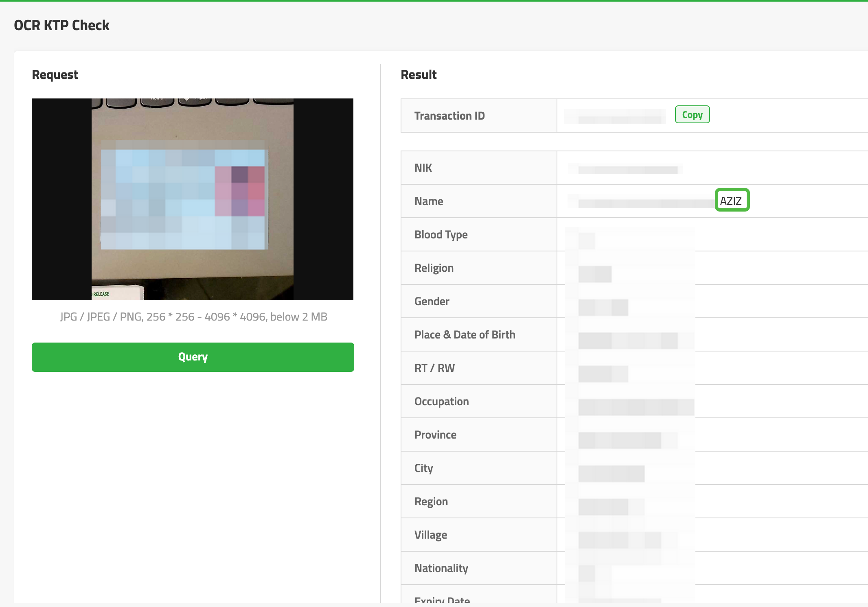Copy the Transaction ID
The image size is (868, 607).
pyautogui.click(x=692, y=115)
